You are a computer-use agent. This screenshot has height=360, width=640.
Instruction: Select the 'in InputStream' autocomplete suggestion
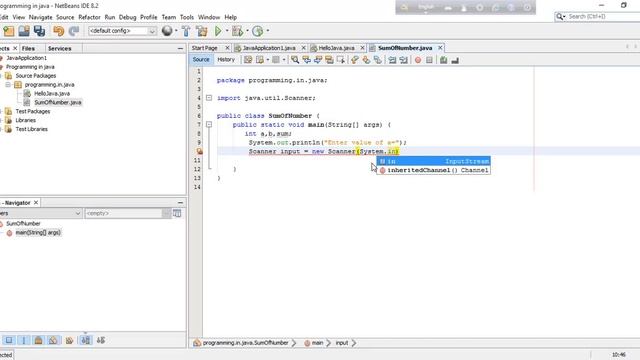[x=433, y=161]
